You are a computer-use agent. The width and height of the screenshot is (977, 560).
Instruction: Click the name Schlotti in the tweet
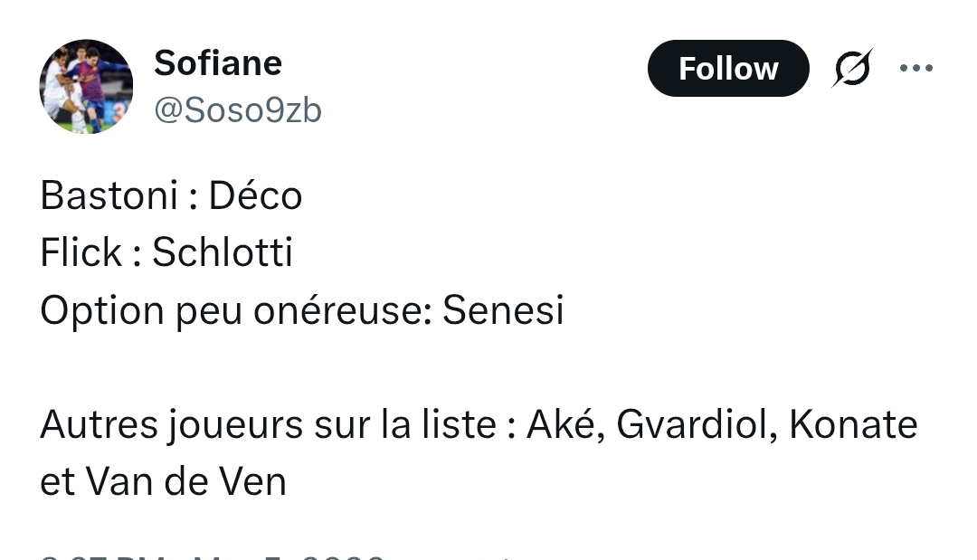[x=223, y=253]
